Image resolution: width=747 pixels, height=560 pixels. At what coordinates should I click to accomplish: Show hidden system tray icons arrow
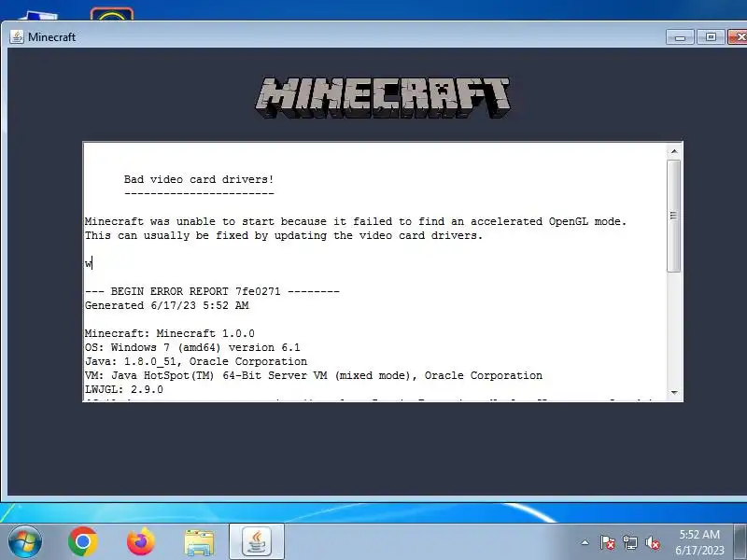pos(585,542)
